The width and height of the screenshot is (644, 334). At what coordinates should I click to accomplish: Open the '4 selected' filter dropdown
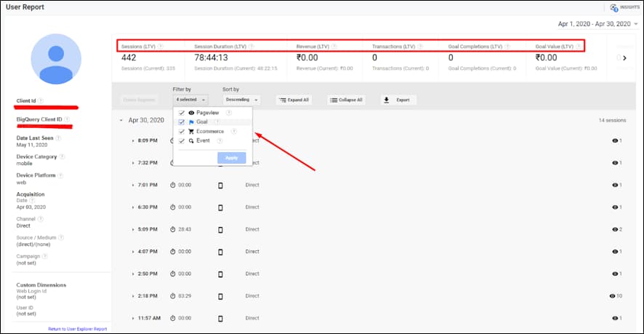pyautogui.click(x=191, y=100)
